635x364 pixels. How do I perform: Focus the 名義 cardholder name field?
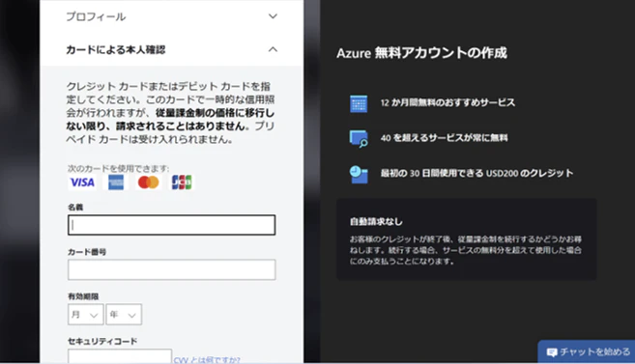point(172,225)
